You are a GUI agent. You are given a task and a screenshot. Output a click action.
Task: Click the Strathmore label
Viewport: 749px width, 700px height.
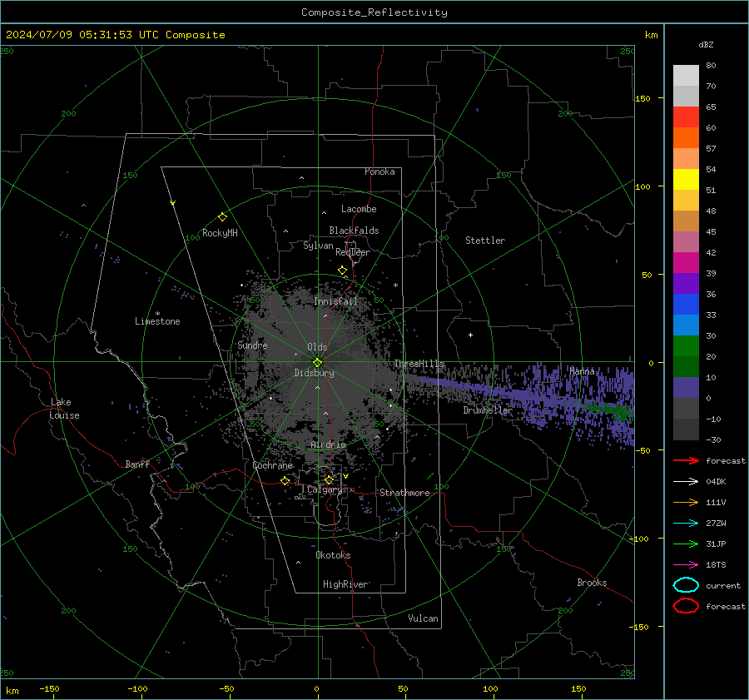tap(404, 493)
